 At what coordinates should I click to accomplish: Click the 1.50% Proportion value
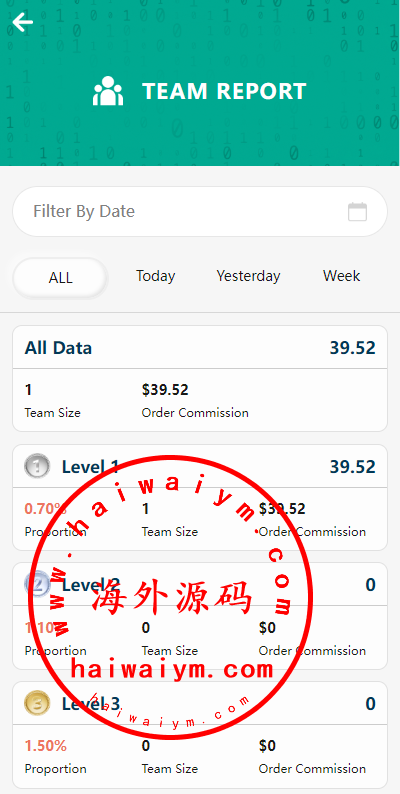coord(46,746)
